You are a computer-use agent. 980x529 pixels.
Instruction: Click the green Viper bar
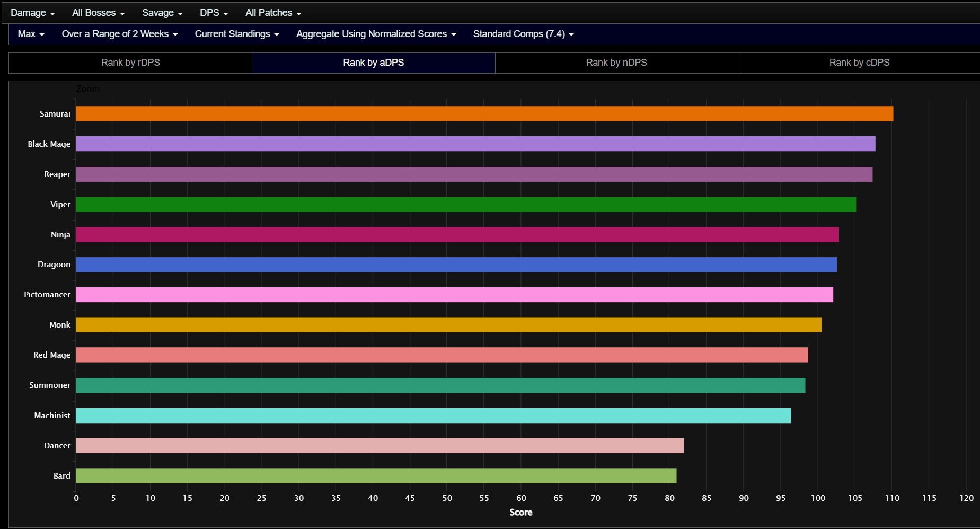coord(466,205)
